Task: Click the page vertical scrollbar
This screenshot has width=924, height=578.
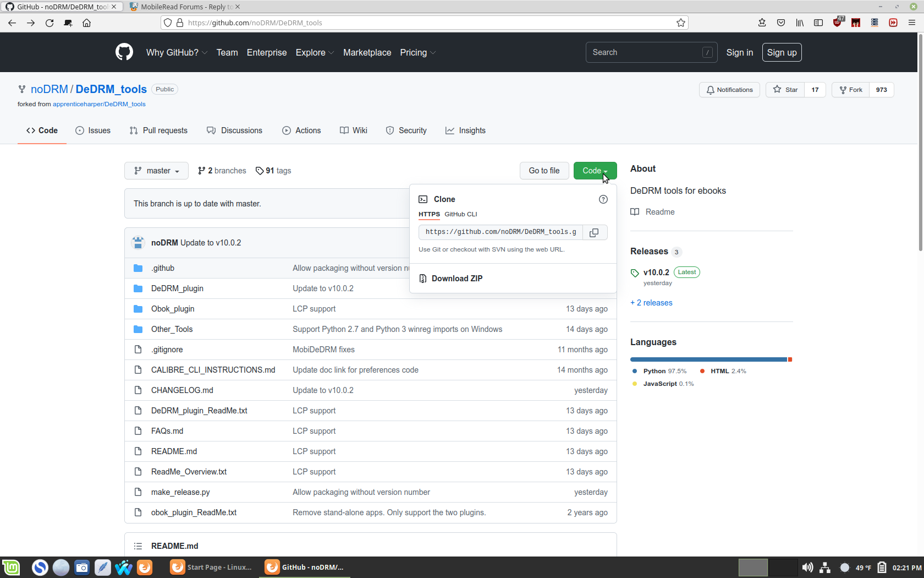Action: (x=921, y=141)
